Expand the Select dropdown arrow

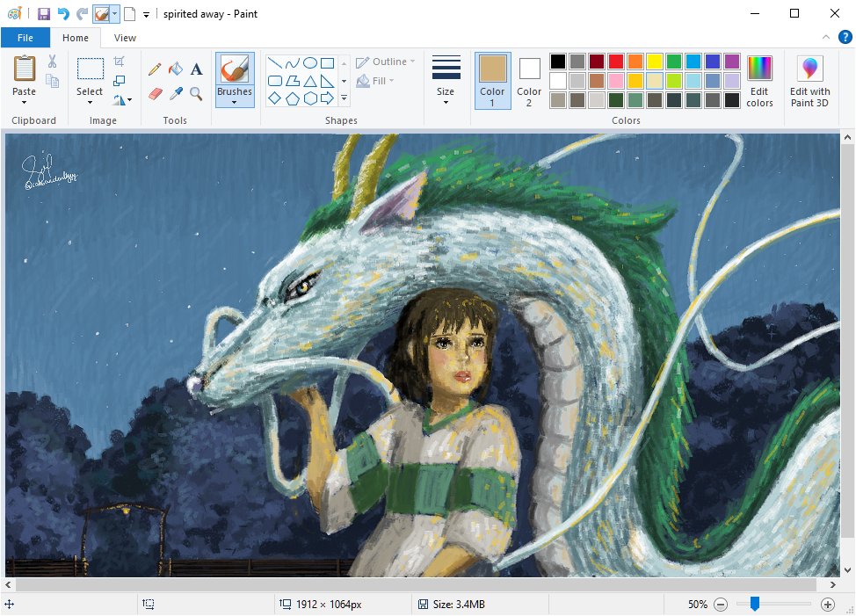[90, 103]
